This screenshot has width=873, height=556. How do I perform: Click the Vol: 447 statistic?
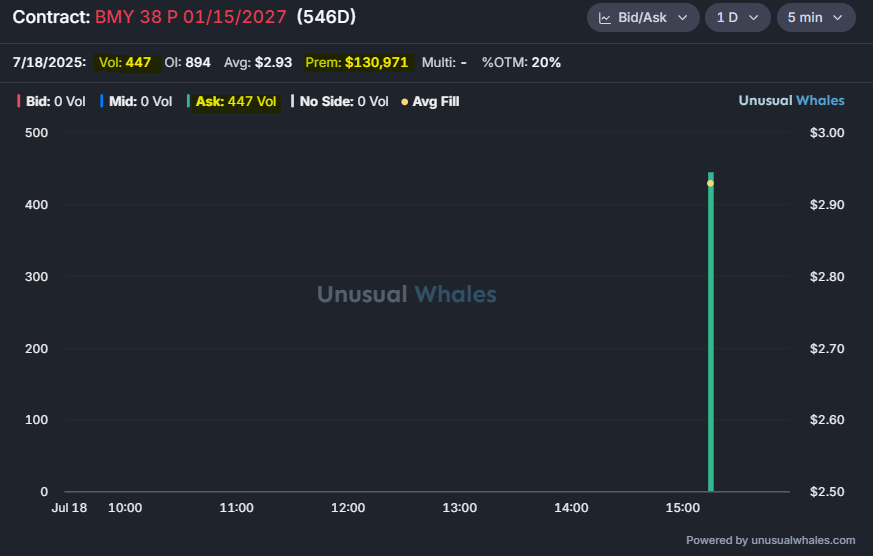(125, 62)
